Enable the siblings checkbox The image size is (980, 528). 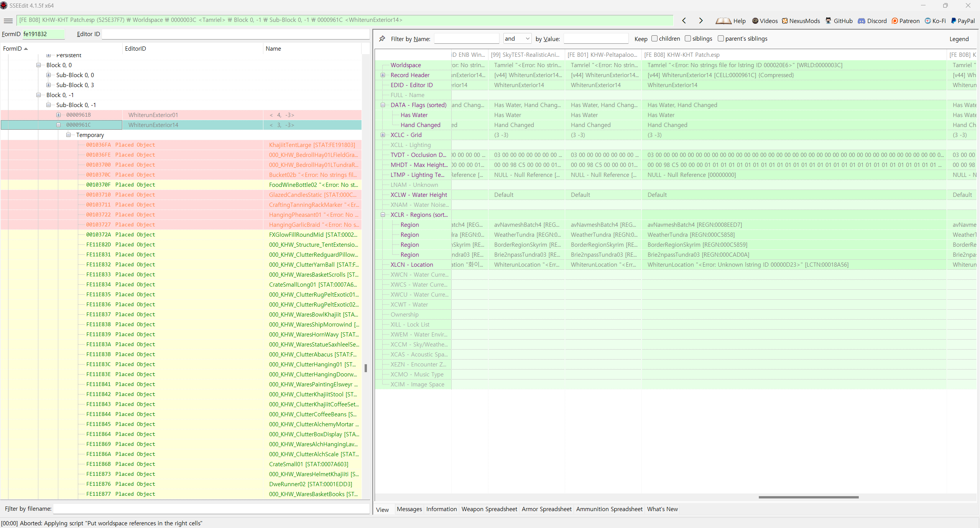click(x=688, y=38)
